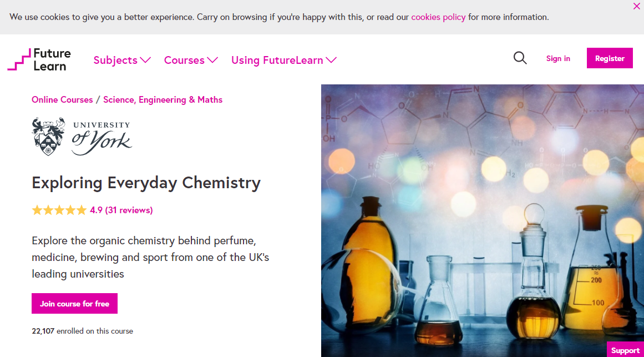Click the magnifying glass search icon

(520, 58)
